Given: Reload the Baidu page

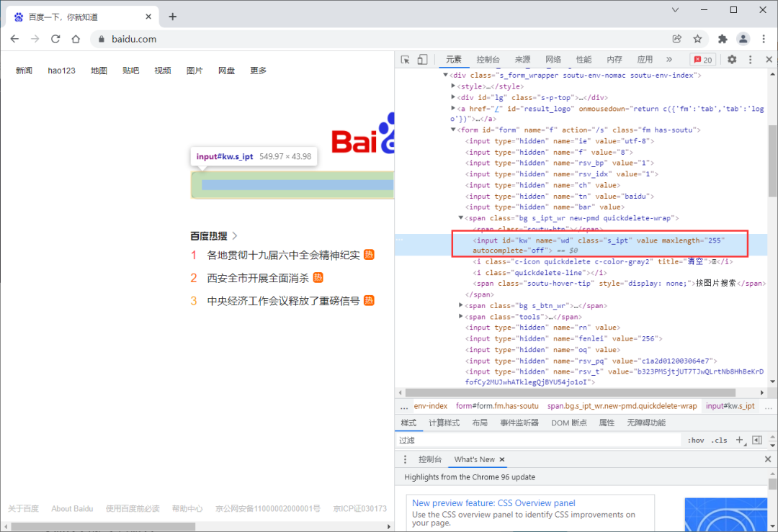Looking at the screenshot, I should pos(55,39).
